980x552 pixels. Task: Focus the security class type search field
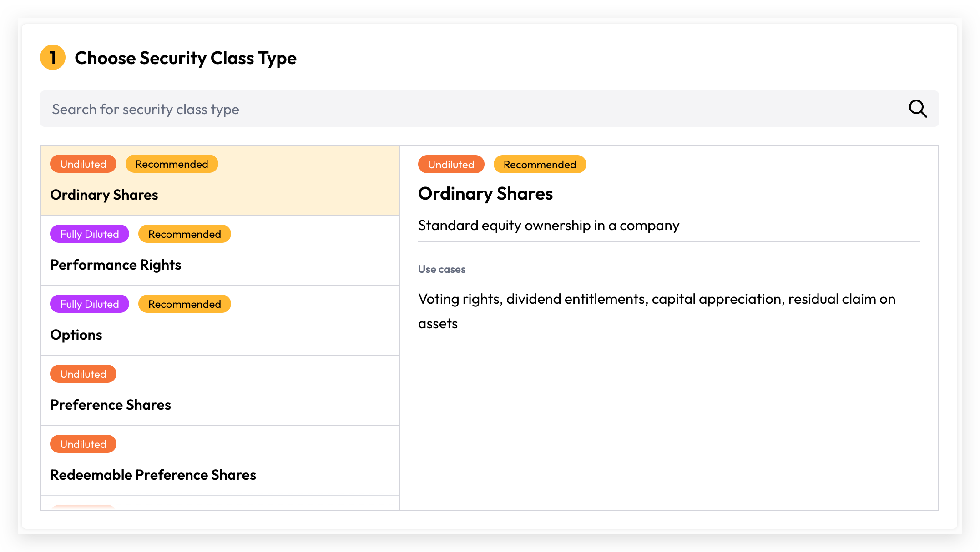pos(489,109)
